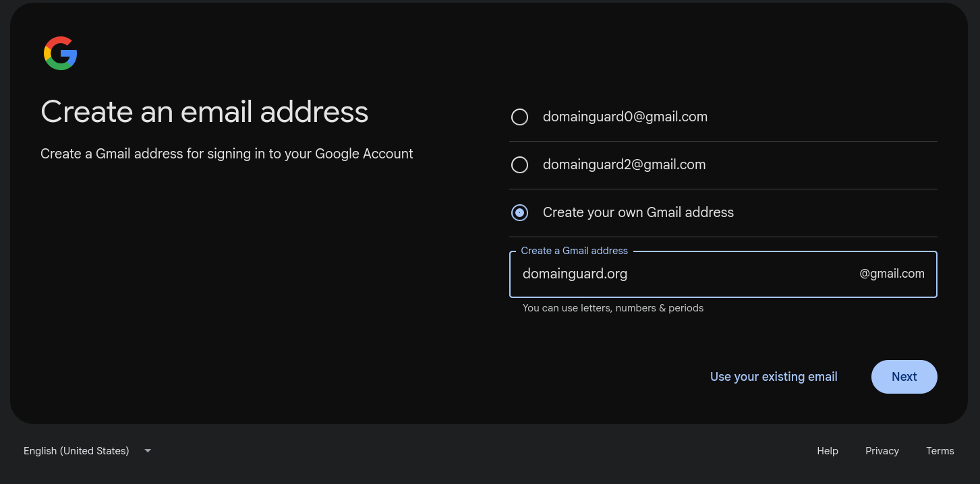Click the @gmail.com suffix in the field
The height and width of the screenshot is (484, 980).
[892, 274]
